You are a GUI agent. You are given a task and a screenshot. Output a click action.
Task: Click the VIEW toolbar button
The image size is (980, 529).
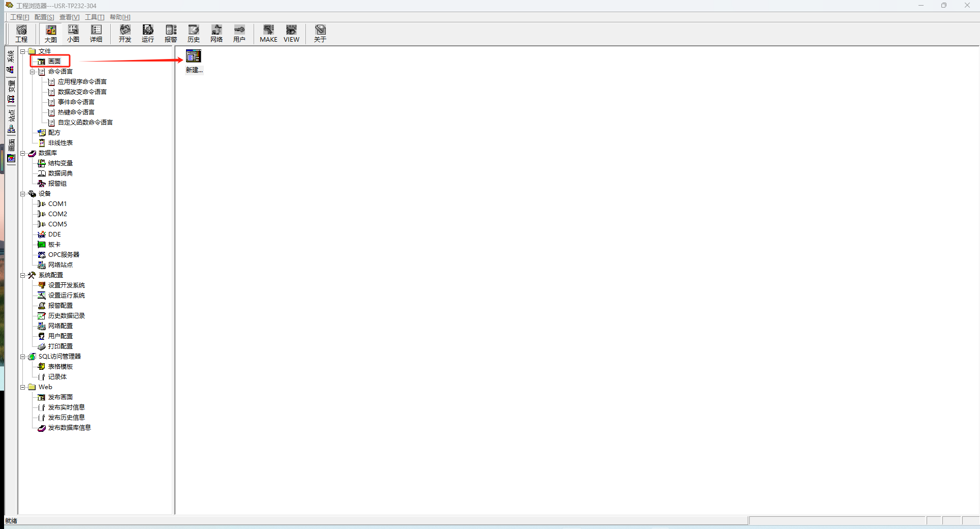click(x=291, y=34)
